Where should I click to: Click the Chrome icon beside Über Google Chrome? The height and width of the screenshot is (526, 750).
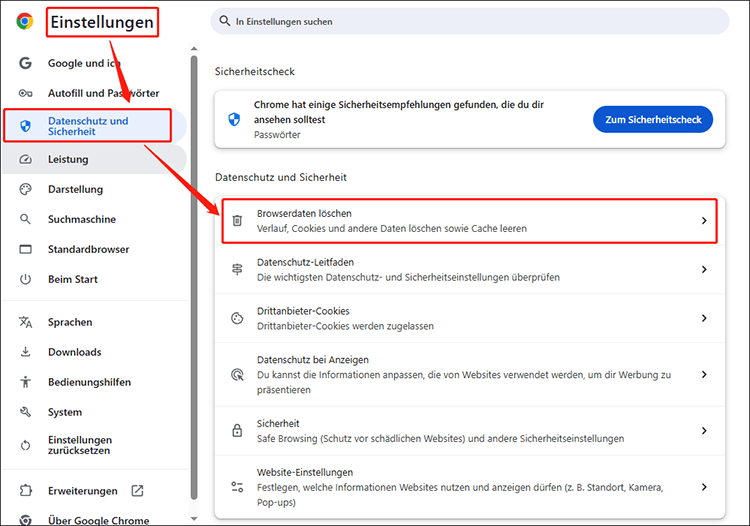coord(25,520)
